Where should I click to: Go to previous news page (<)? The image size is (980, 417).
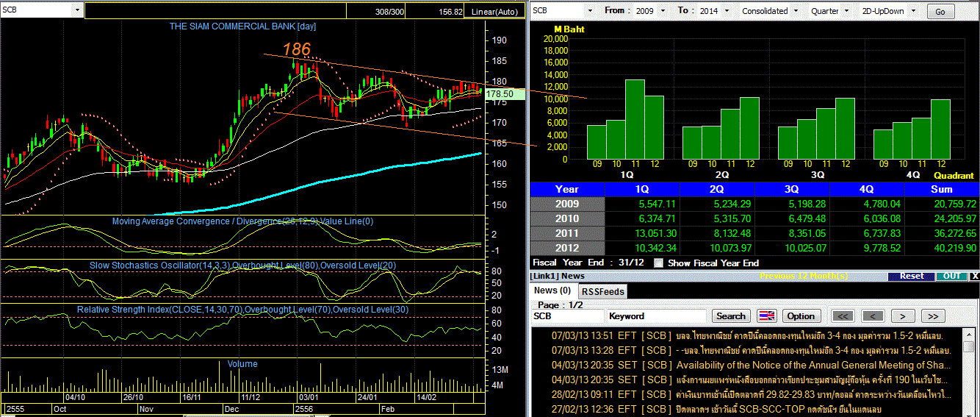[872, 316]
